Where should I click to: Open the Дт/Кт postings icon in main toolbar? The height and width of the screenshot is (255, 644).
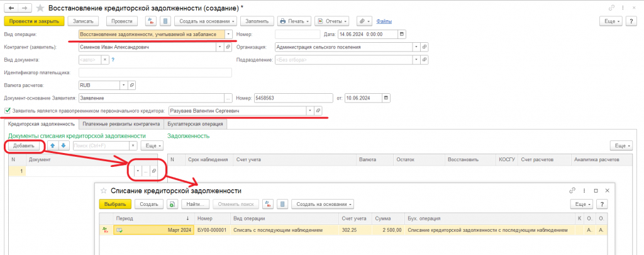click(151, 21)
